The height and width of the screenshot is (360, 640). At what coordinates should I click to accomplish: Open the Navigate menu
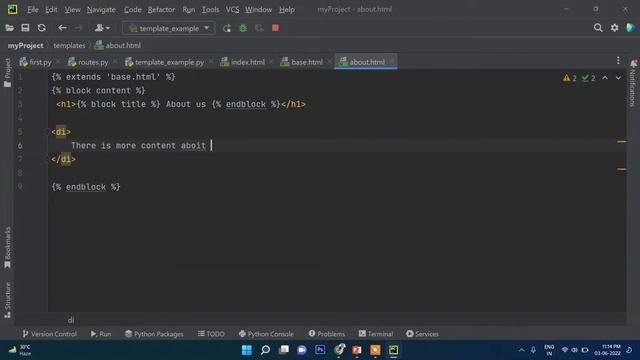coord(101,9)
